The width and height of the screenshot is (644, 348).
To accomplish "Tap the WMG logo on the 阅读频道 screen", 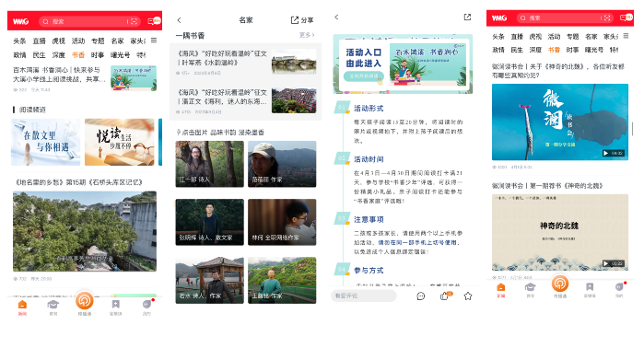I will (x=21, y=21).
